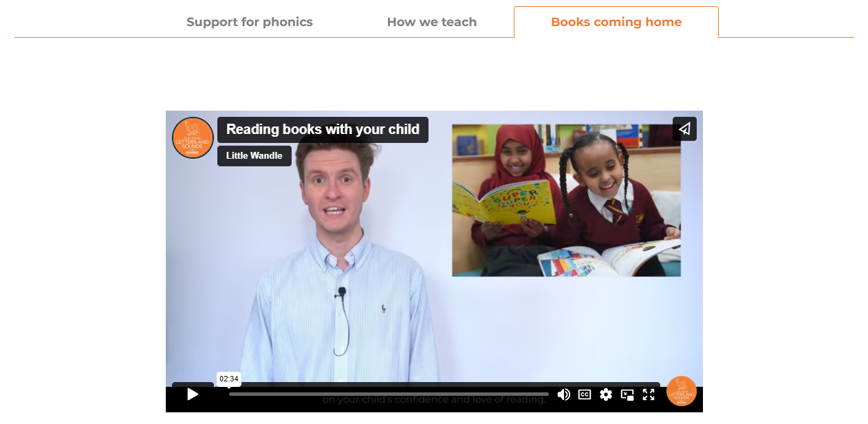Click the 02:34 timestamp tooltip

[x=229, y=379]
